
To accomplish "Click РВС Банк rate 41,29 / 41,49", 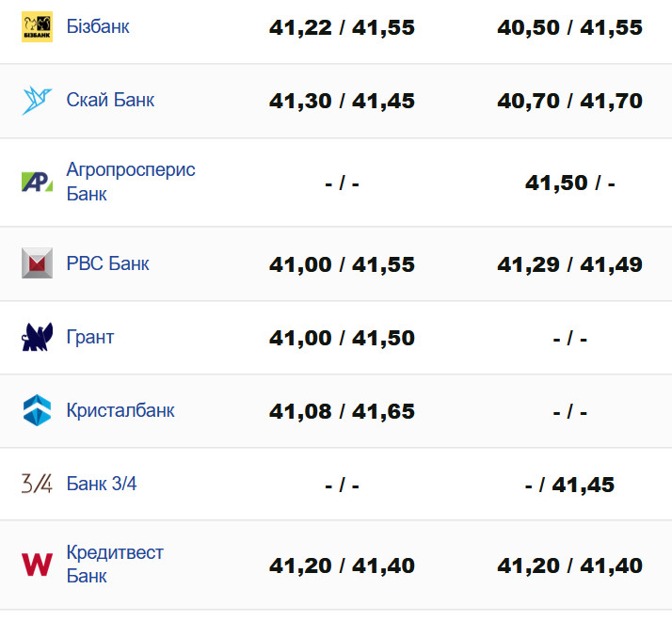I will (x=569, y=264).
